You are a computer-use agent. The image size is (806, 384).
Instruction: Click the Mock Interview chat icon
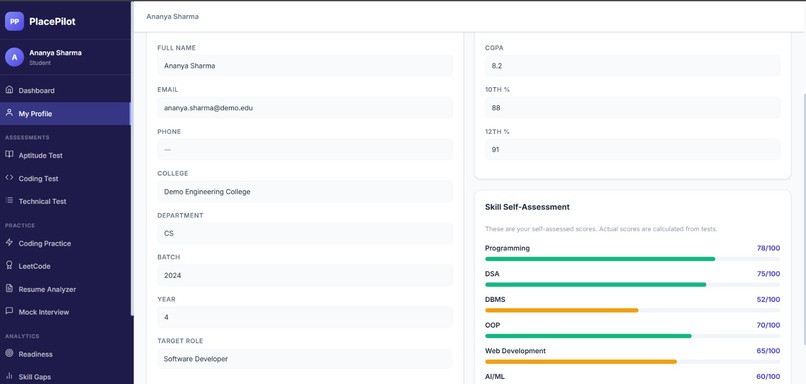(x=9, y=312)
